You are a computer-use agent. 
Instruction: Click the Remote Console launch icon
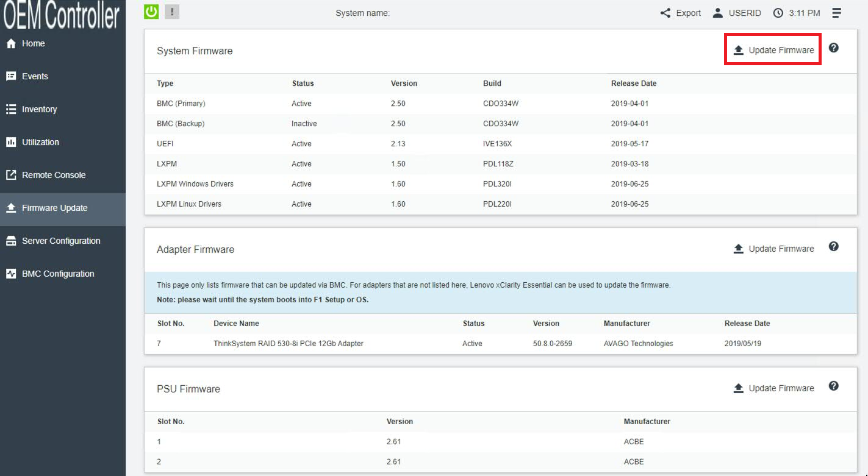point(10,175)
